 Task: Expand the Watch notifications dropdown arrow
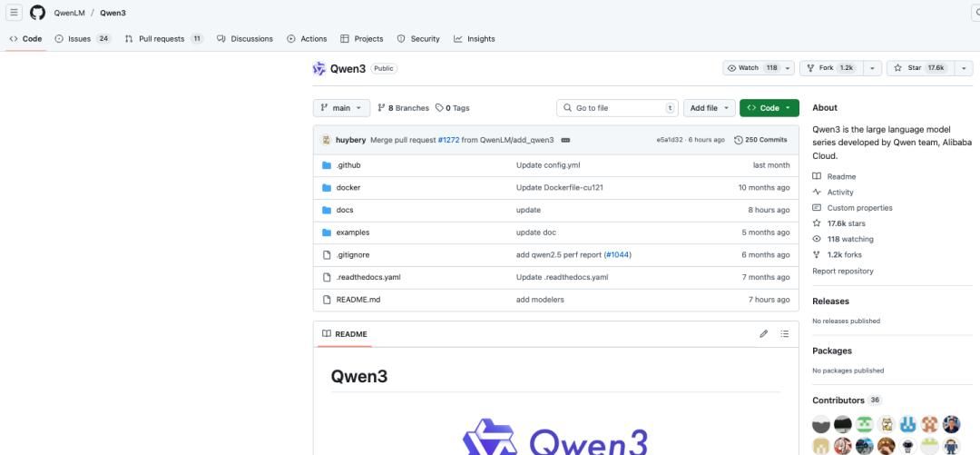coord(789,68)
